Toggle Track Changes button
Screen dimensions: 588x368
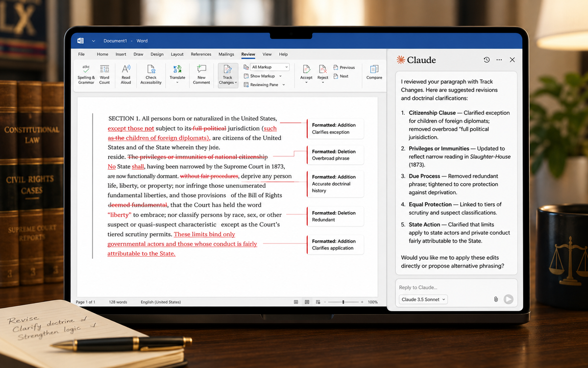coord(228,75)
